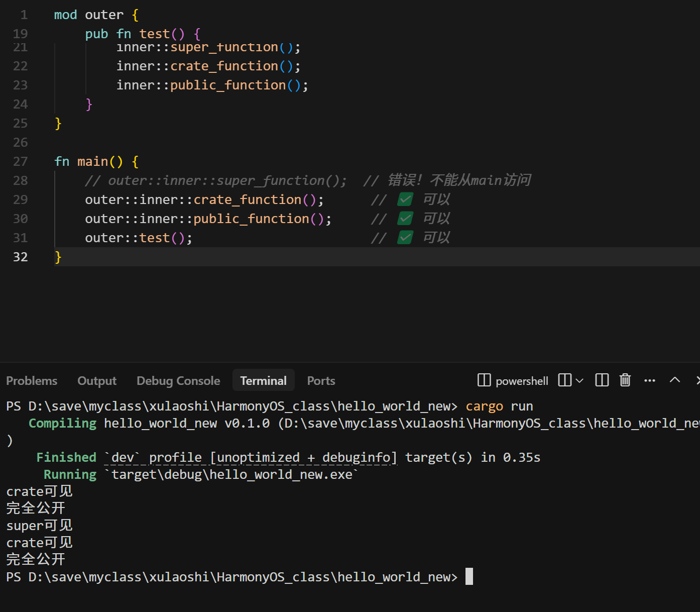Click the 'cargo run' command in terminal
The height and width of the screenshot is (612, 700).
click(499, 406)
